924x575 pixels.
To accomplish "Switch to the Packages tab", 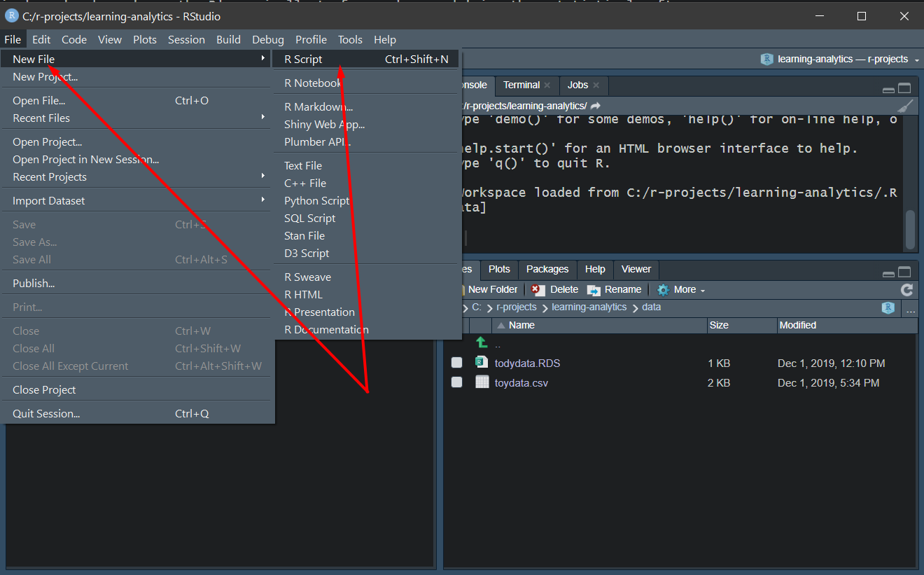I will (x=547, y=270).
